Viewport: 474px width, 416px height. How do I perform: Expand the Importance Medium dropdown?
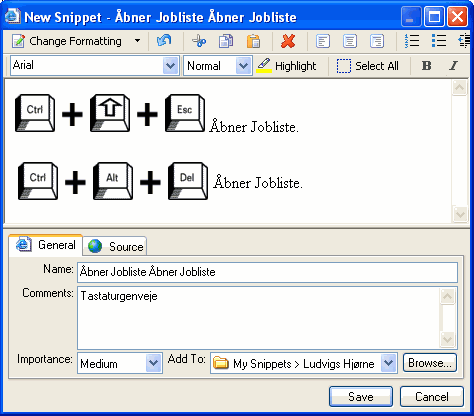[x=153, y=363]
